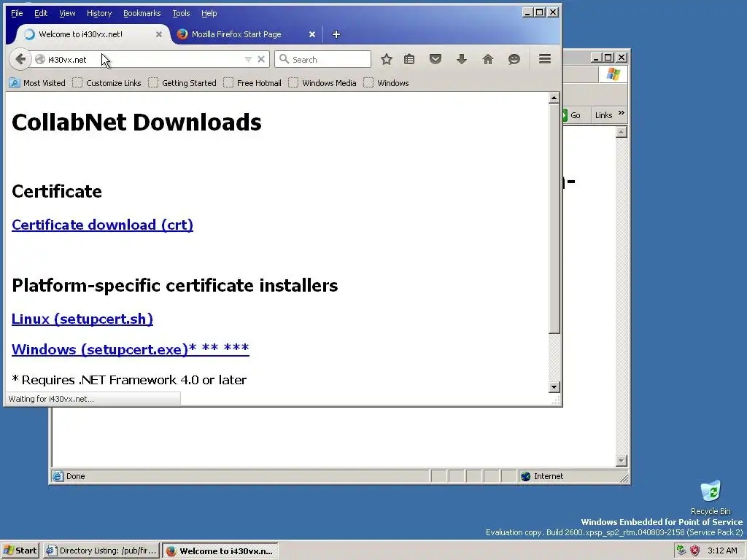The height and width of the screenshot is (560, 747).
Task: Save page to Pocket icon
Action: 436,59
